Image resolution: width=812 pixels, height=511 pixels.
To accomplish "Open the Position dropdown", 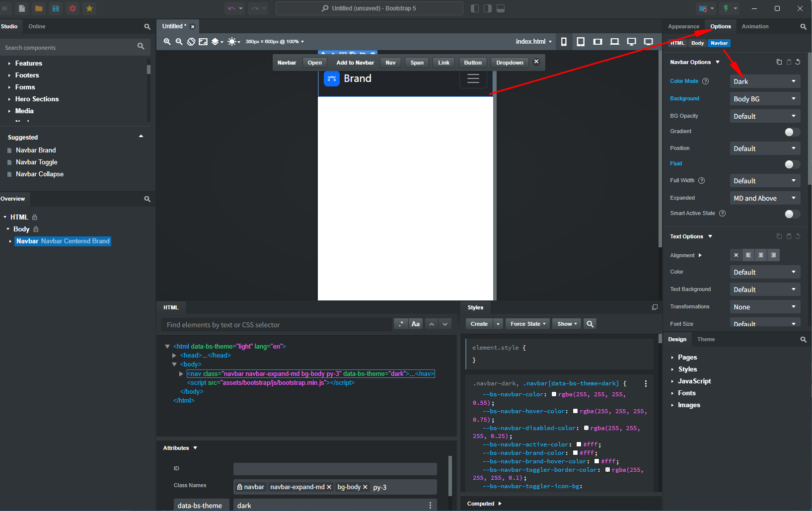I will coord(765,148).
